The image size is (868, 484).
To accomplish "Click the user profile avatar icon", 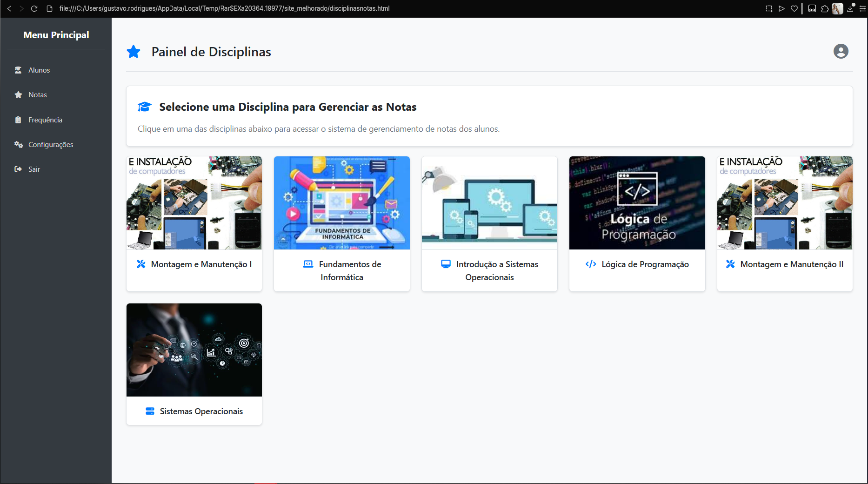I will (841, 51).
